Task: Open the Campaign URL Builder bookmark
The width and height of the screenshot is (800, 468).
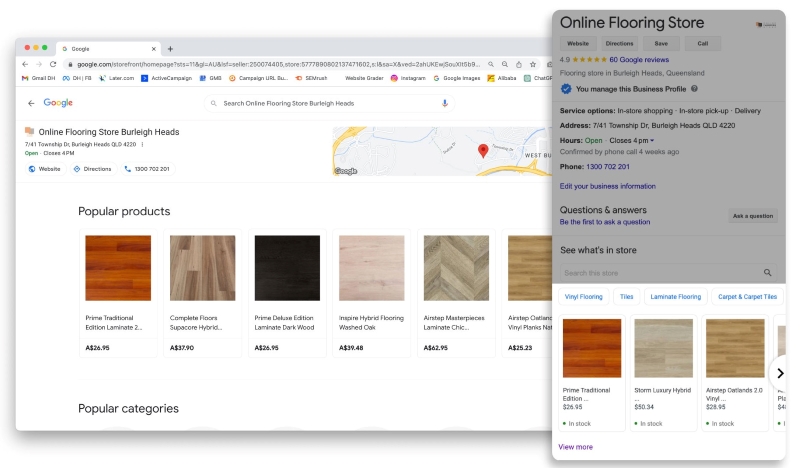Action: pos(259,78)
